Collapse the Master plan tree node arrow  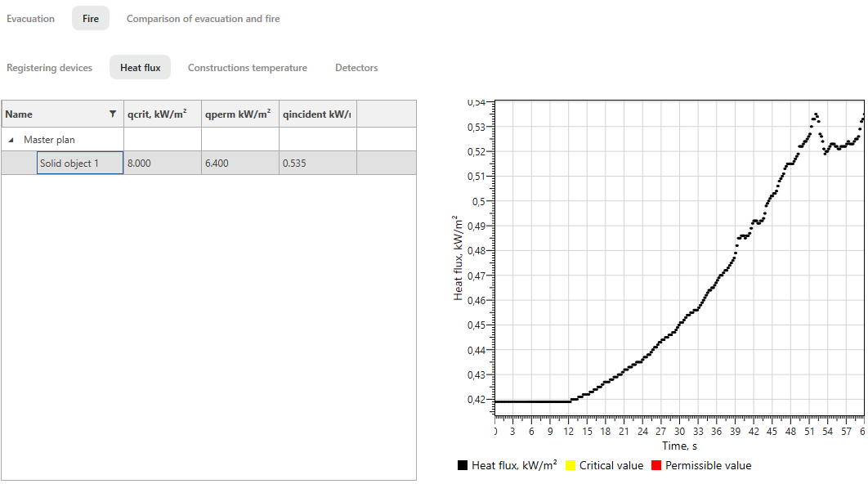coord(11,141)
